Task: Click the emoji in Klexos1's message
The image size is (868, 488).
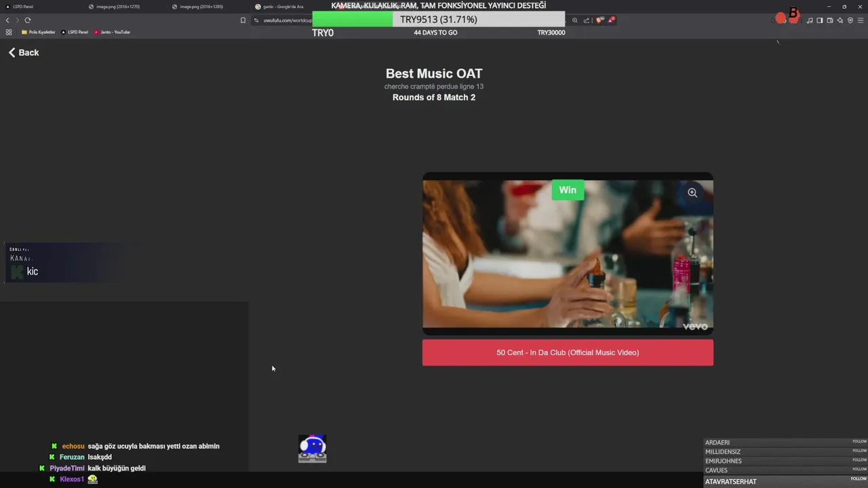Action: pos(93,479)
